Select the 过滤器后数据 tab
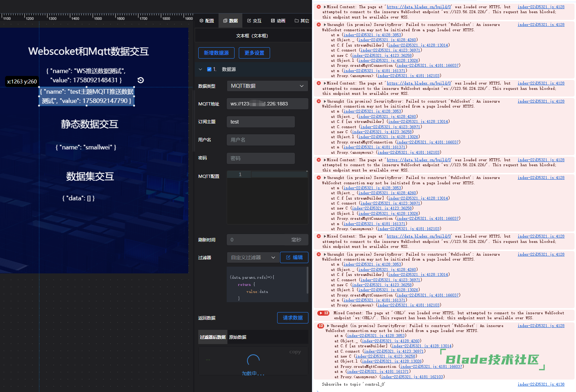Image resolution: width=576 pixels, height=392 pixels. [x=213, y=337]
